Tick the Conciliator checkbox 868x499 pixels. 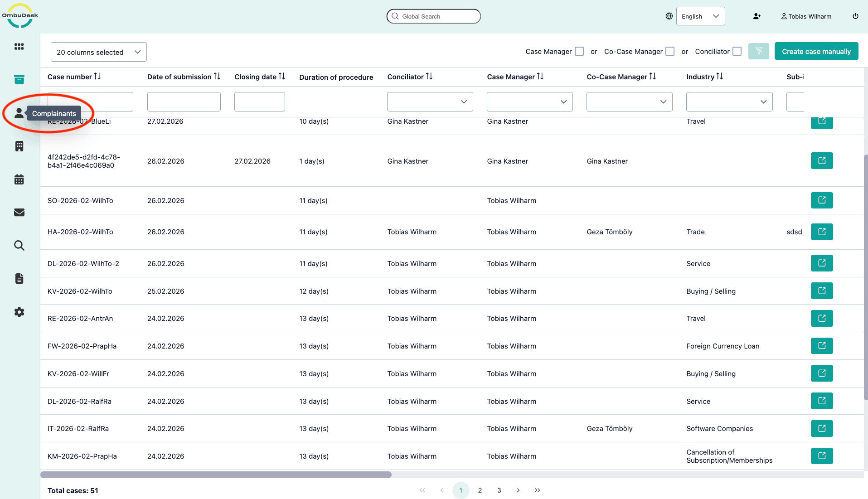click(x=737, y=52)
